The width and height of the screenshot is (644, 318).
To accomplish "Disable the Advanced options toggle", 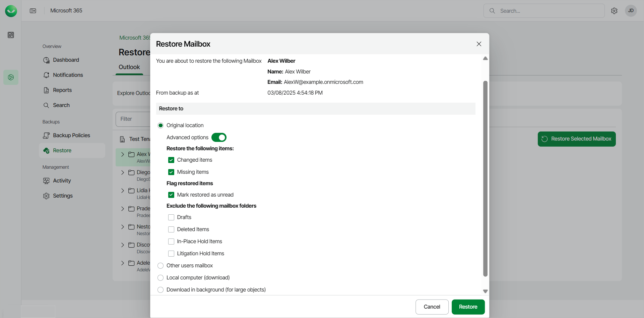I will tap(219, 138).
